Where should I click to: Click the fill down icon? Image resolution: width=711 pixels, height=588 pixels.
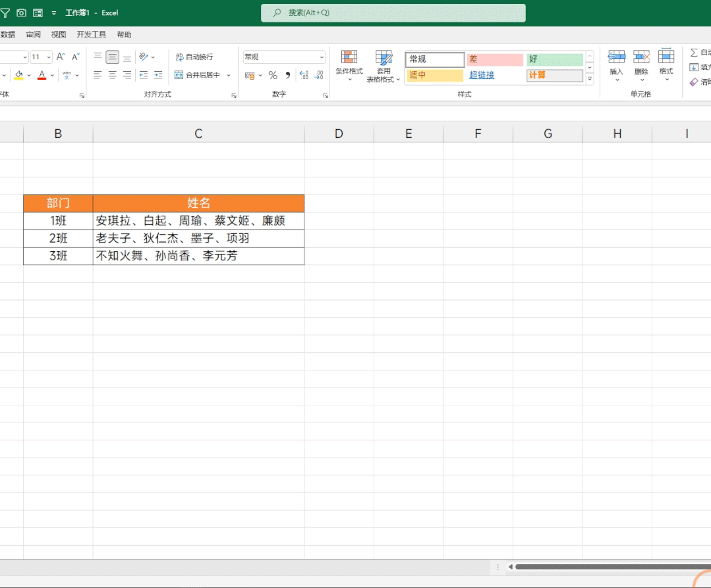point(694,67)
